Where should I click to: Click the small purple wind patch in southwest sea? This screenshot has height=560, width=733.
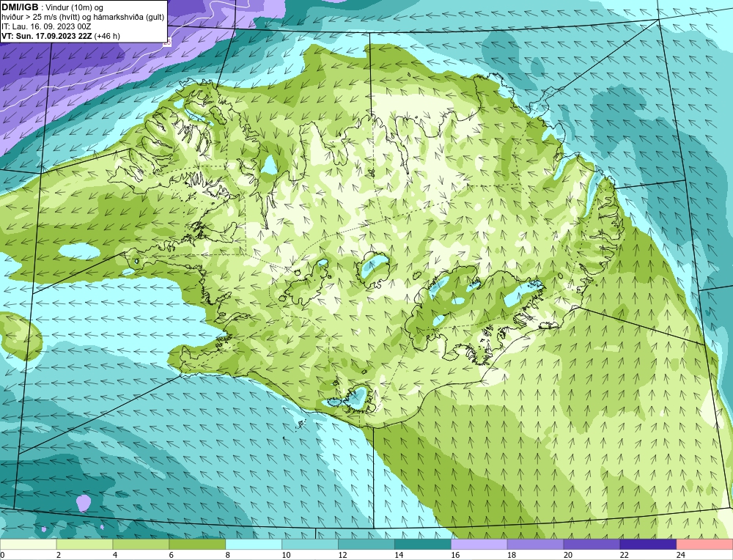[x=84, y=503]
